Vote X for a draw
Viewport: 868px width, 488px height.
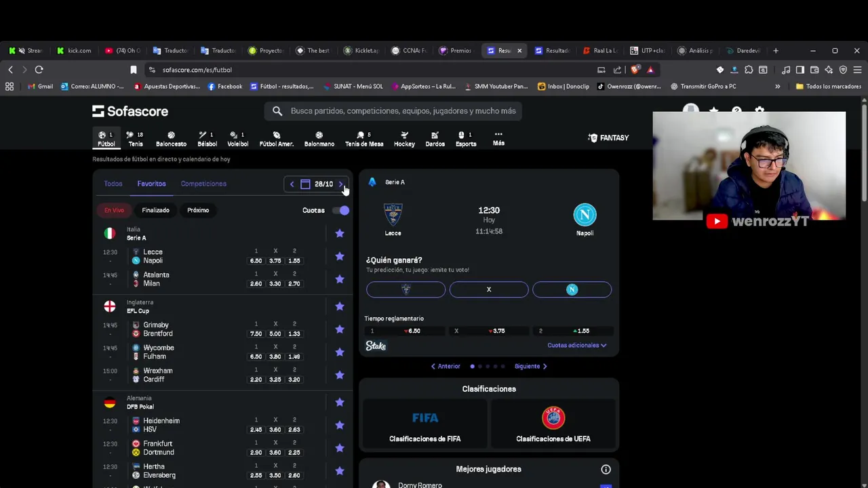[488, 289]
